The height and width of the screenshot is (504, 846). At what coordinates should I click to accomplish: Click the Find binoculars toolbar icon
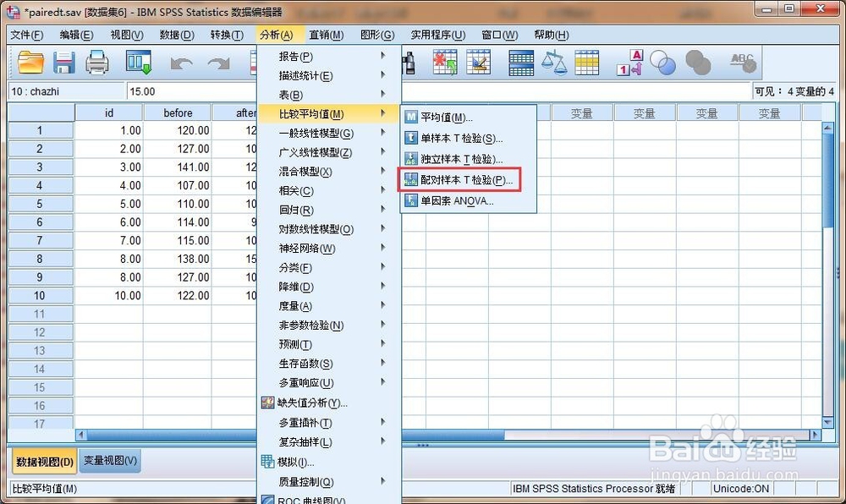(x=409, y=63)
